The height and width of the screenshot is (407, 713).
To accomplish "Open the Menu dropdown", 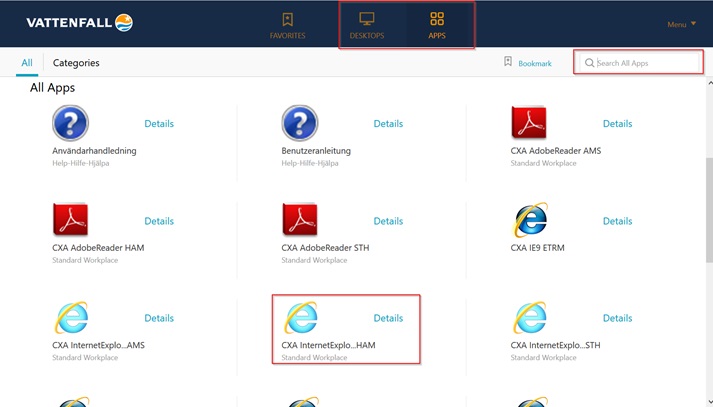I will [682, 24].
